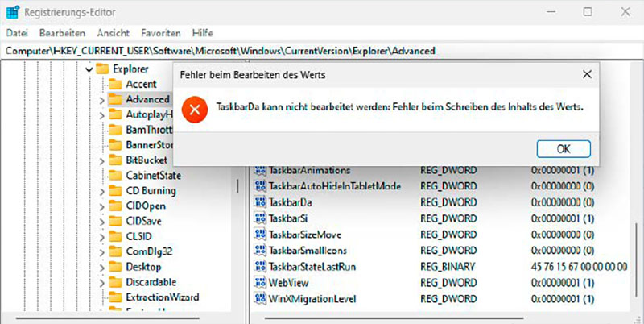The width and height of the screenshot is (644, 324).
Task: Expand the CIDOpen key
Action: coord(102,206)
